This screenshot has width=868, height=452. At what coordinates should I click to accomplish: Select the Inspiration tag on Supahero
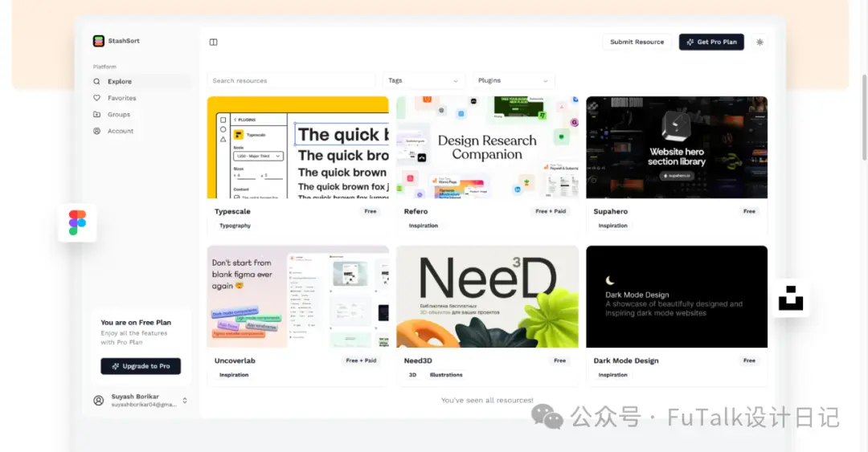tap(612, 226)
